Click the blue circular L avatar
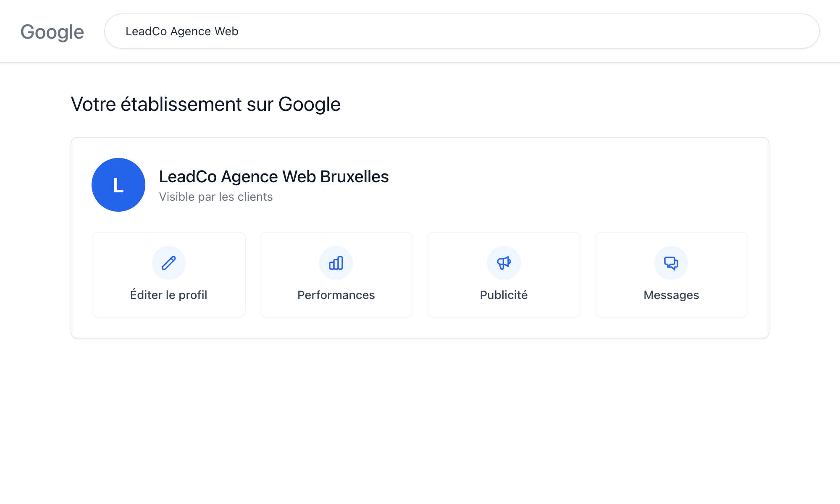The width and height of the screenshot is (840, 504). (x=118, y=184)
